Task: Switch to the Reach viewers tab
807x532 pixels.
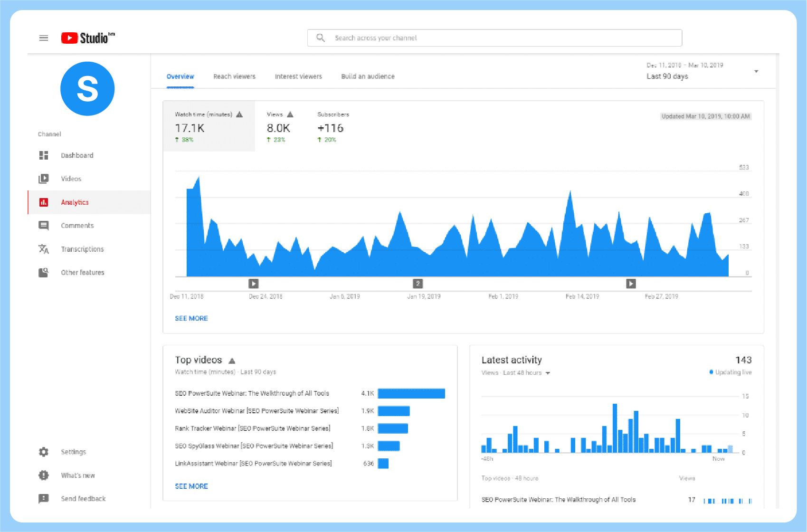Action: coord(235,76)
